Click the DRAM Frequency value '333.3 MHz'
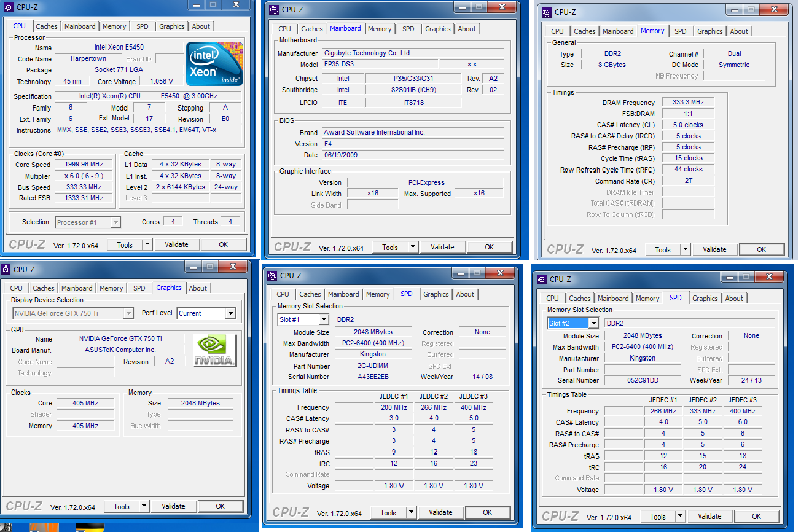 688,103
